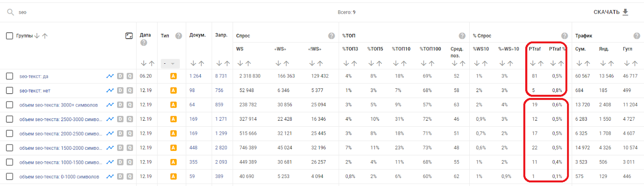Open the Тип filter dropdown
Viewport: 644px width, 186px height.
click(x=170, y=64)
